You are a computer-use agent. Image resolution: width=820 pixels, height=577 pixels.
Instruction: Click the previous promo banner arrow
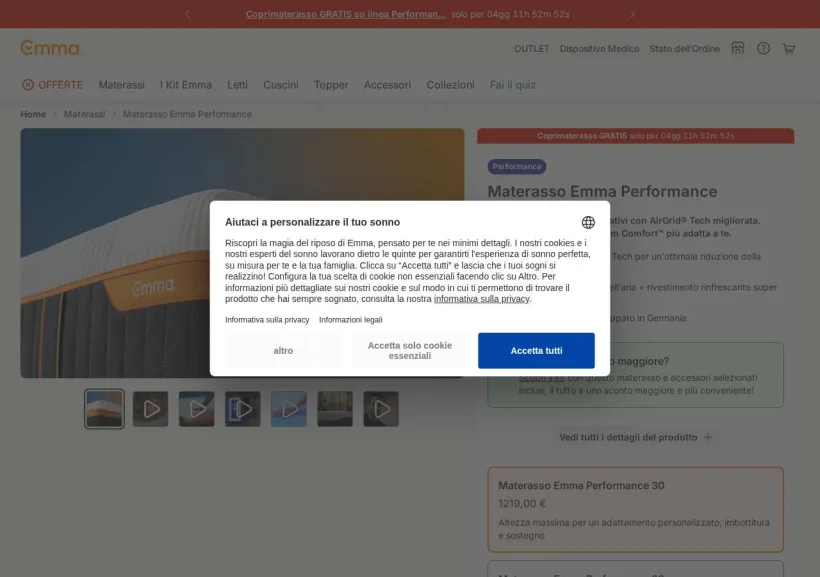click(187, 14)
